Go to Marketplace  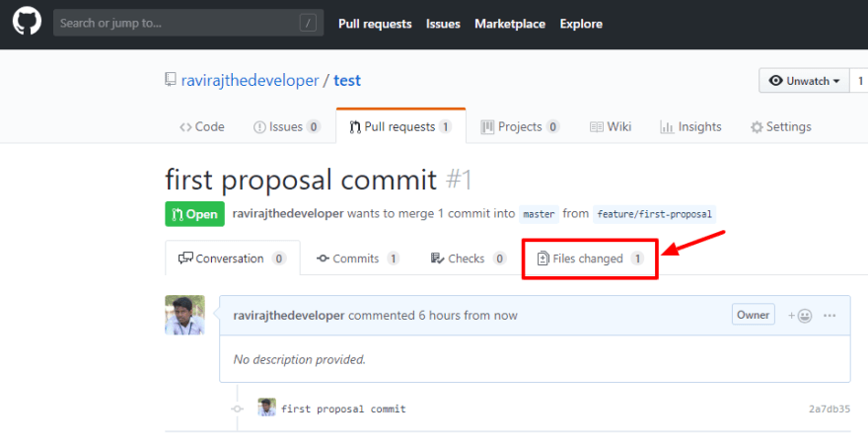pos(510,24)
